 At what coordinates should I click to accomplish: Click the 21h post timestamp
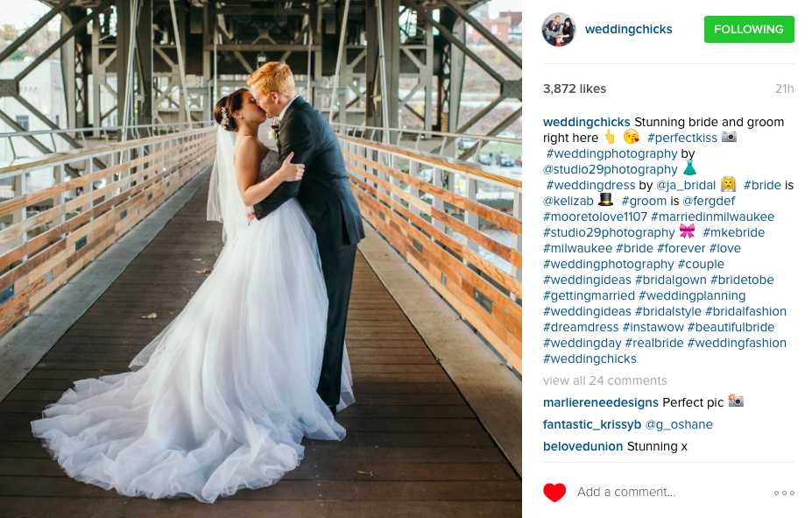coord(784,89)
